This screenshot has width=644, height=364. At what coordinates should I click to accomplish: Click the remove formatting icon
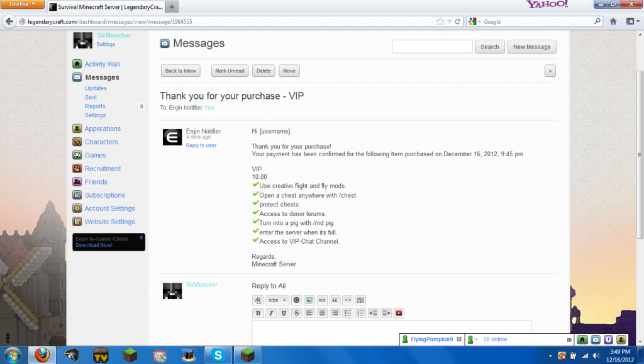coord(258,300)
